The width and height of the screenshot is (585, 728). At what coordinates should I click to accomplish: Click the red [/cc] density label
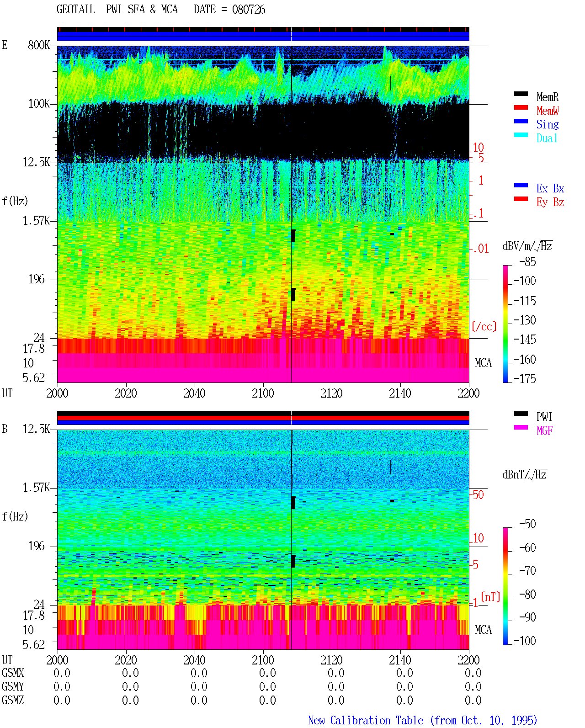pos(484,326)
